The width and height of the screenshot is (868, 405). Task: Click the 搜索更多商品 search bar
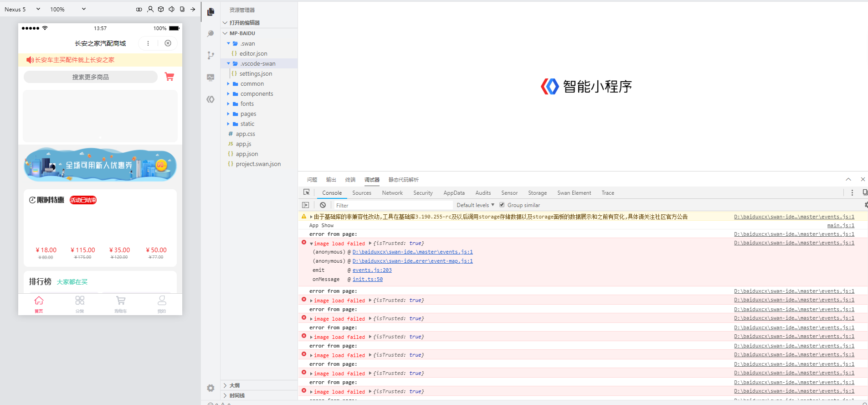[x=91, y=77]
